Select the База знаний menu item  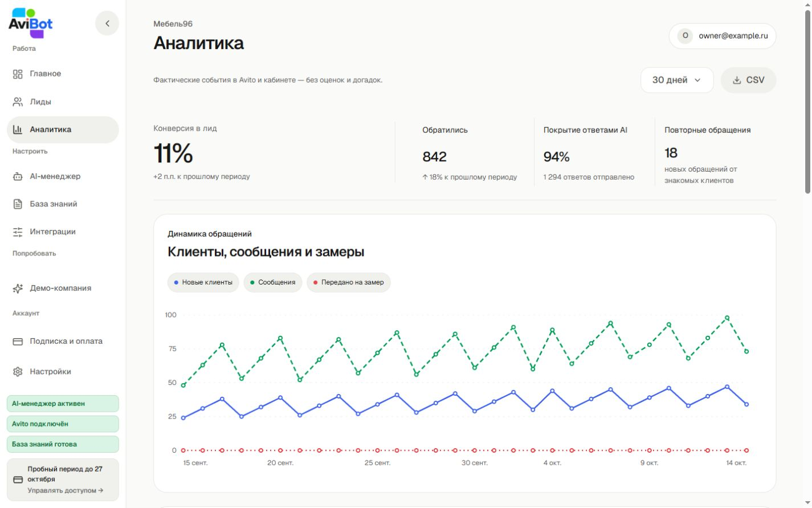[63, 204]
